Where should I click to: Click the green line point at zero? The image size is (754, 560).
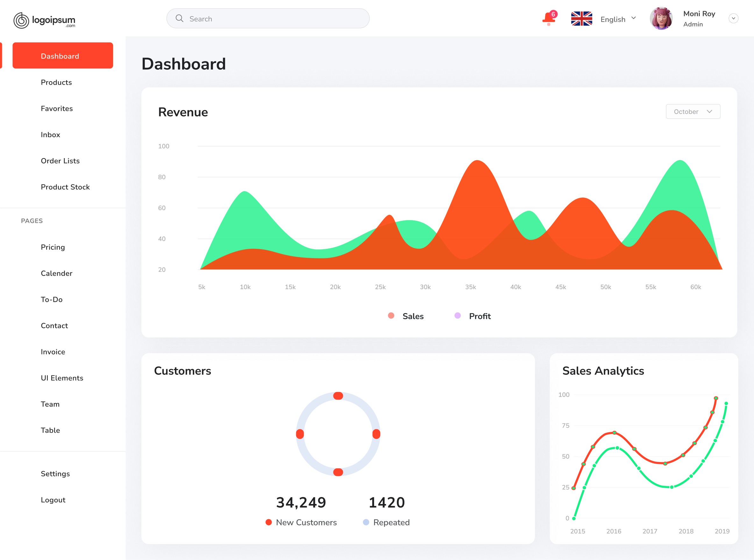pos(574,519)
